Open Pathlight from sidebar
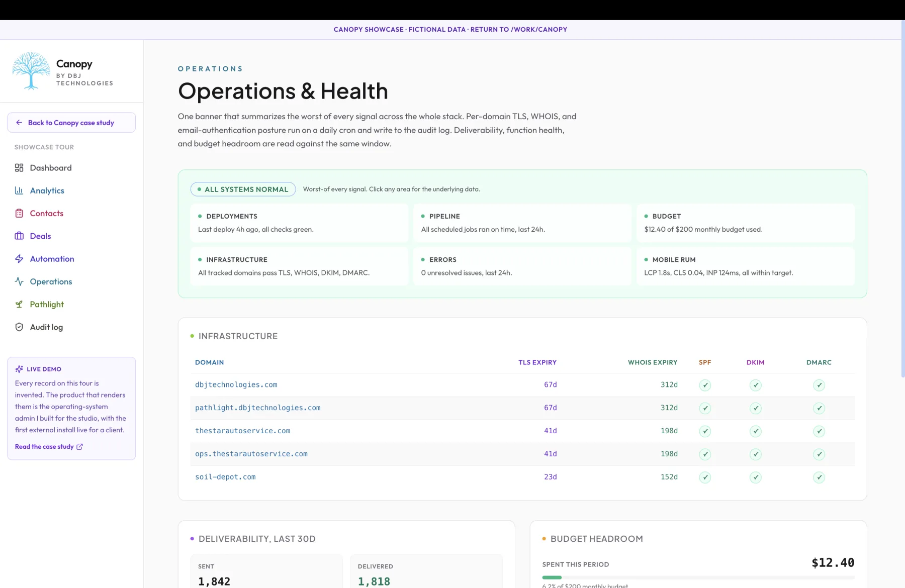 coord(71,305)
